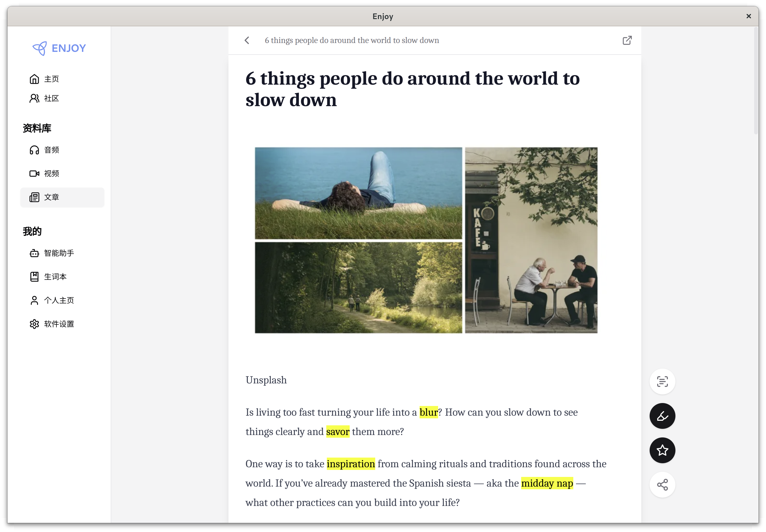The width and height of the screenshot is (766, 532).
Task: Click highlighted word 'blur'
Action: click(428, 412)
